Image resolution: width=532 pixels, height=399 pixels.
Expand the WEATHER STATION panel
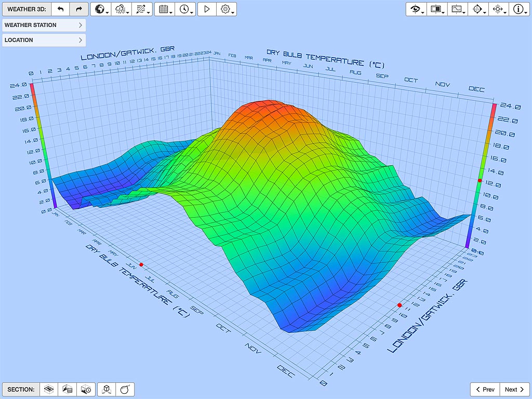pos(44,25)
